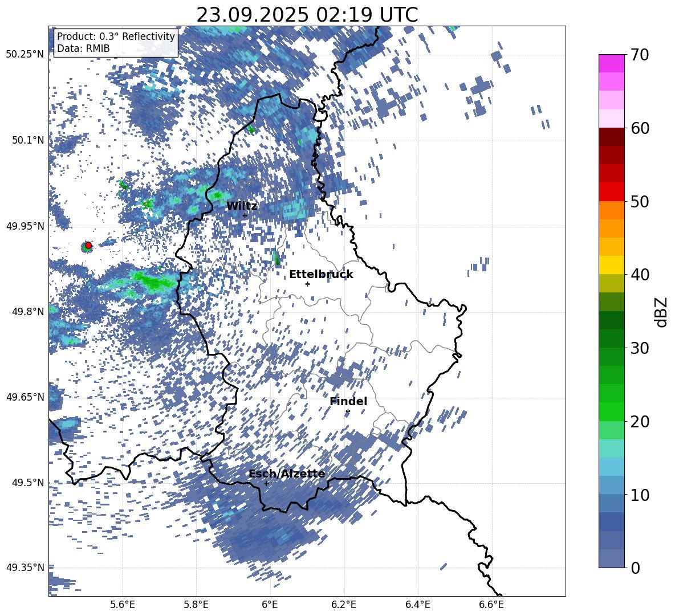Click the colorbar label 0
Viewport: 675px width, 616px height.
pyautogui.click(x=636, y=568)
